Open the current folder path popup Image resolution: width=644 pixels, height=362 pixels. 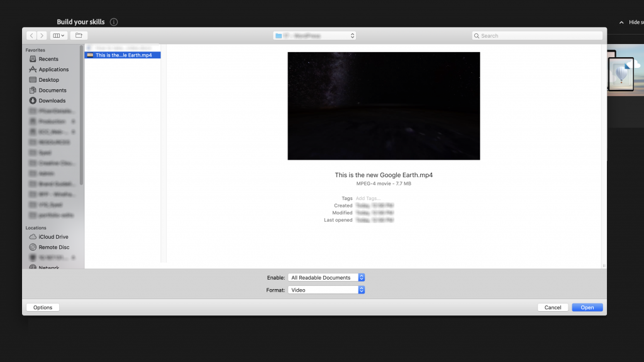tap(314, 36)
